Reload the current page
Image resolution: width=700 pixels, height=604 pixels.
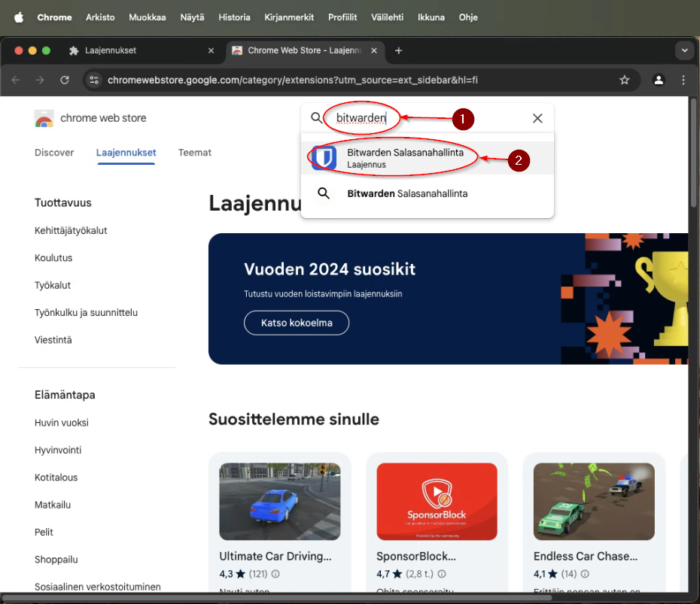pyautogui.click(x=65, y=80)
